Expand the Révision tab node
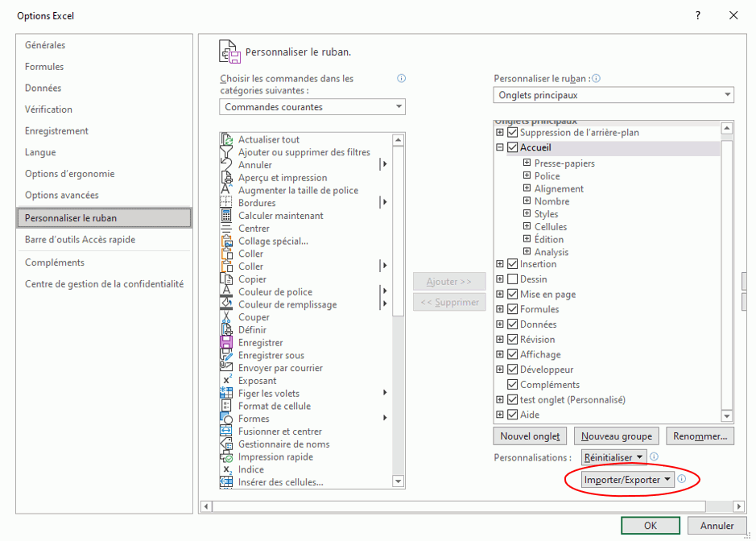This screenshot has width=756, height=541. coord(500,339)
